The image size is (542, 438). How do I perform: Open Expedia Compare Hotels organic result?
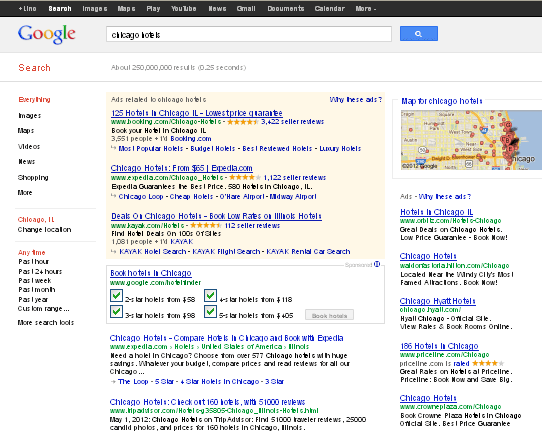coord(226,338)
